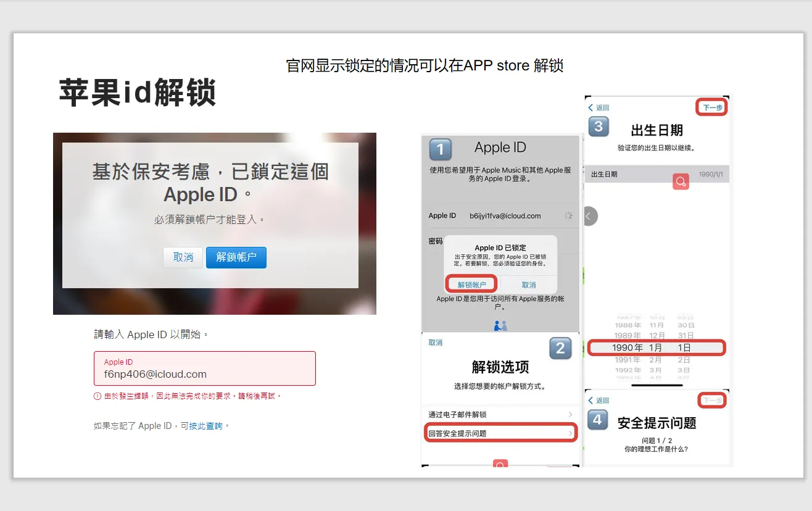The image size is (812, 511).
Task: Click the 苹果id解锁 heading
Action: (137, 93)
